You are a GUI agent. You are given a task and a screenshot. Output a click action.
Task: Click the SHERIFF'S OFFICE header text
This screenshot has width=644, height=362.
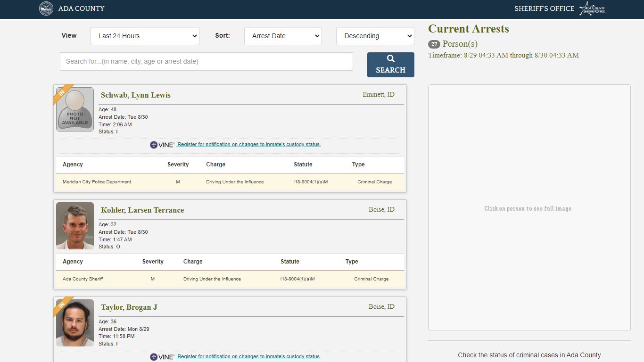click(x=544, y=8)
